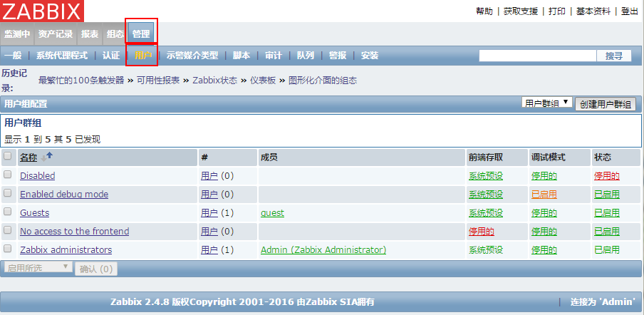Check the Enabled debug mode checkbox

click(7, 193)
